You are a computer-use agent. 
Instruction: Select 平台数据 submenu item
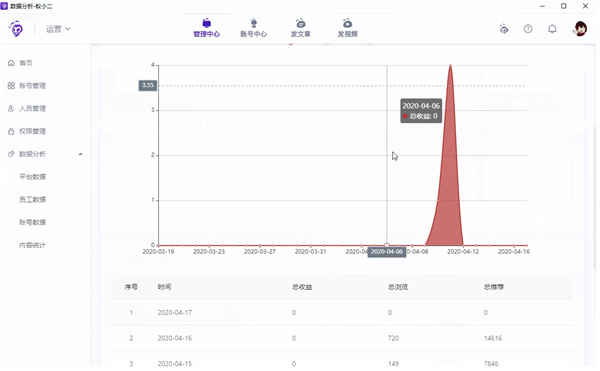[33, 177]
